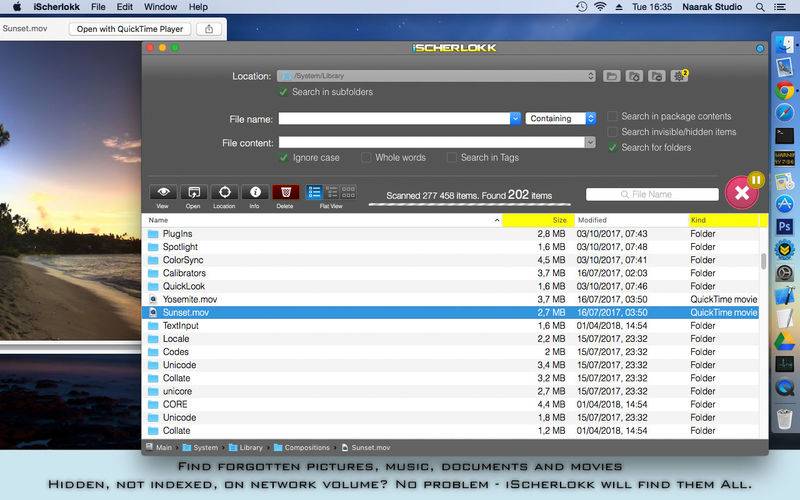Enable Search in package contents
Image resolution: width=800 pixels, height=500 pixels.
(612, 116)
